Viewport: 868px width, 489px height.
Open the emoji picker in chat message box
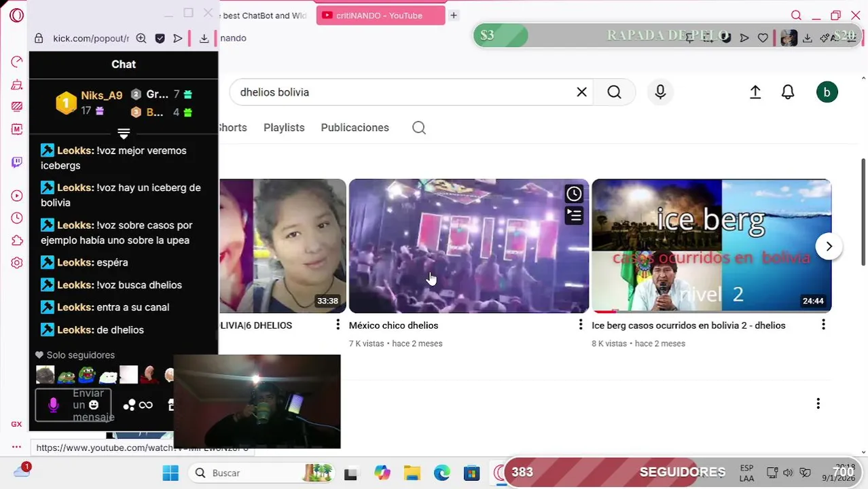coord(94,405)
